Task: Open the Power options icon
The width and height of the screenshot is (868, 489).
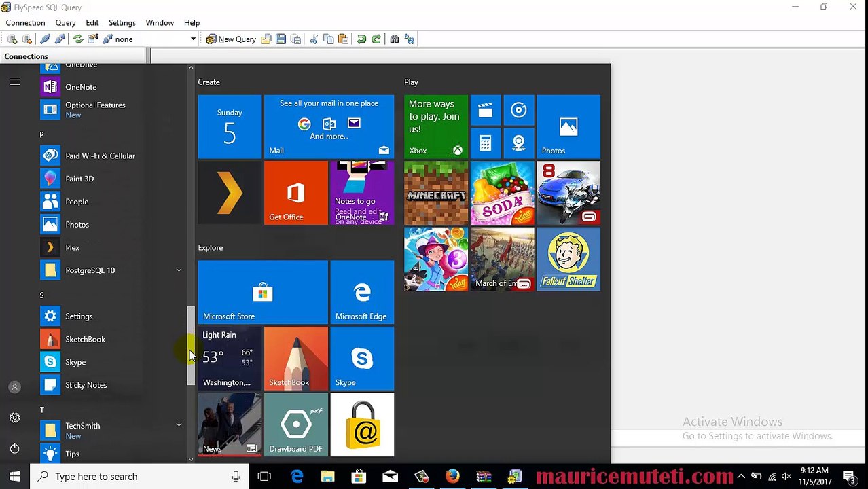Action: tap(14, 448)
